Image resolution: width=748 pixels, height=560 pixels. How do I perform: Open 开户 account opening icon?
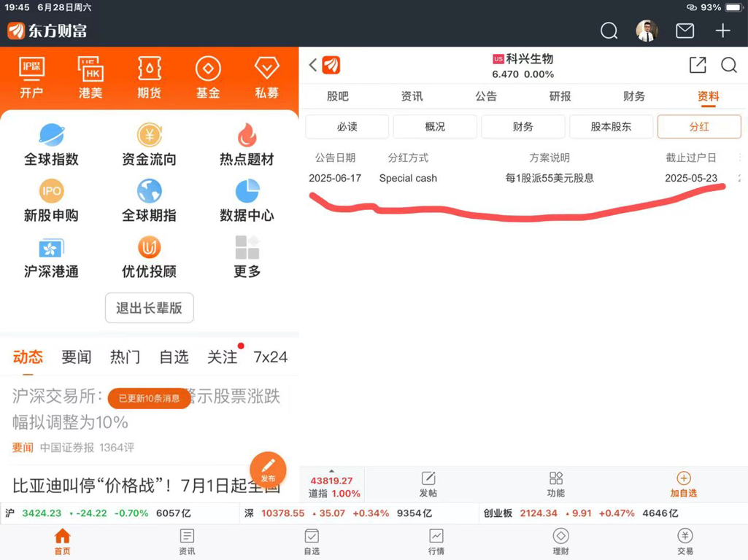(31, 77)
